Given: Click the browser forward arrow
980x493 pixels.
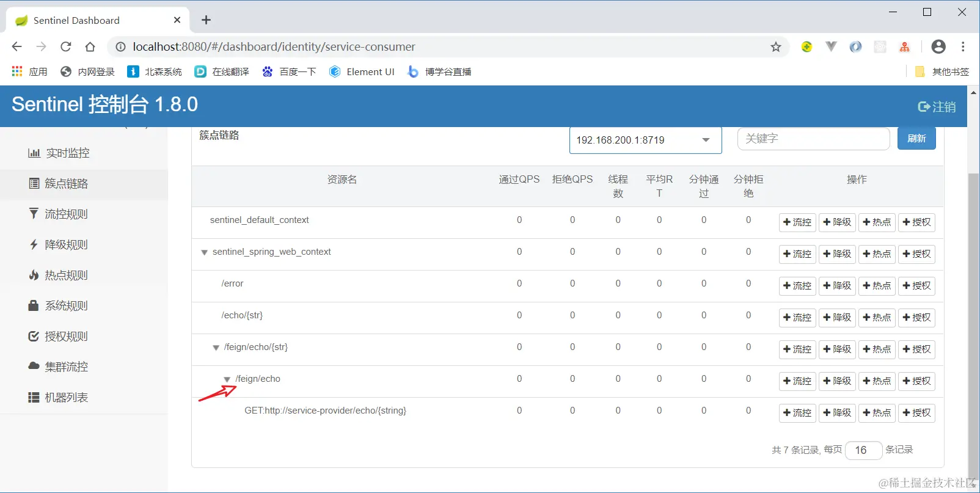Looking at the screenshot, I should [41, 46].
